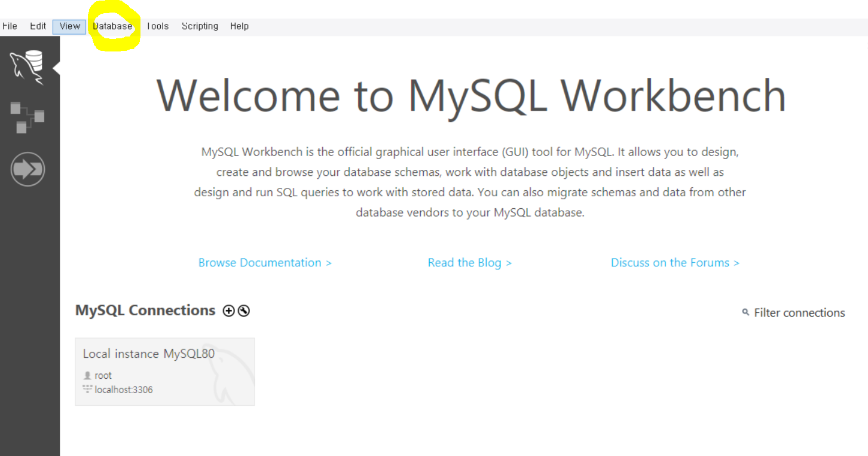The width and height of the screenshot is (868, 456).
Task: Add a new MySQL connection with plus icon
Action: tap(228, 311)
